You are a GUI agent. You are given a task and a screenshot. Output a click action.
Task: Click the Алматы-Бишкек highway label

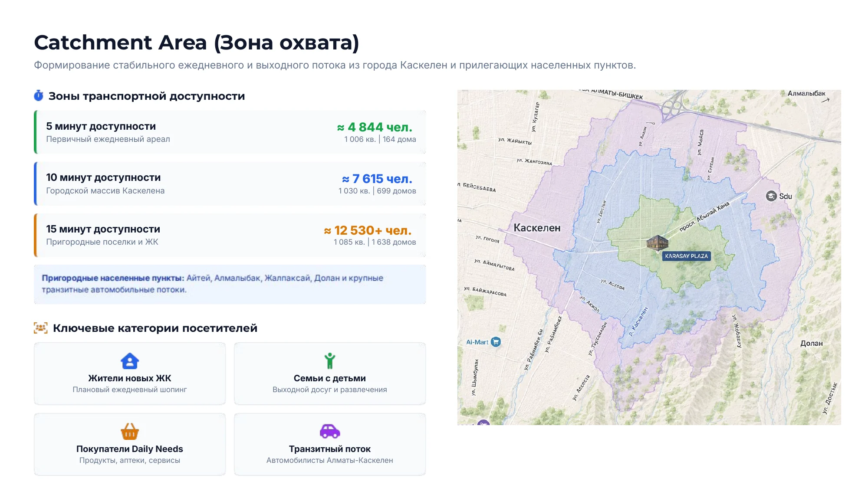[x=610, y=93]
